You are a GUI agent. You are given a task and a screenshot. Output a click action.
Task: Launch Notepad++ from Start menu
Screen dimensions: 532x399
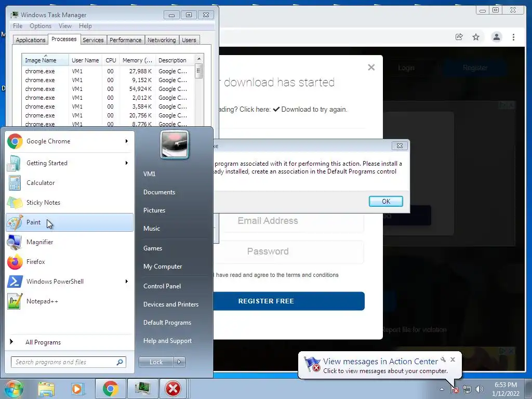70,301
